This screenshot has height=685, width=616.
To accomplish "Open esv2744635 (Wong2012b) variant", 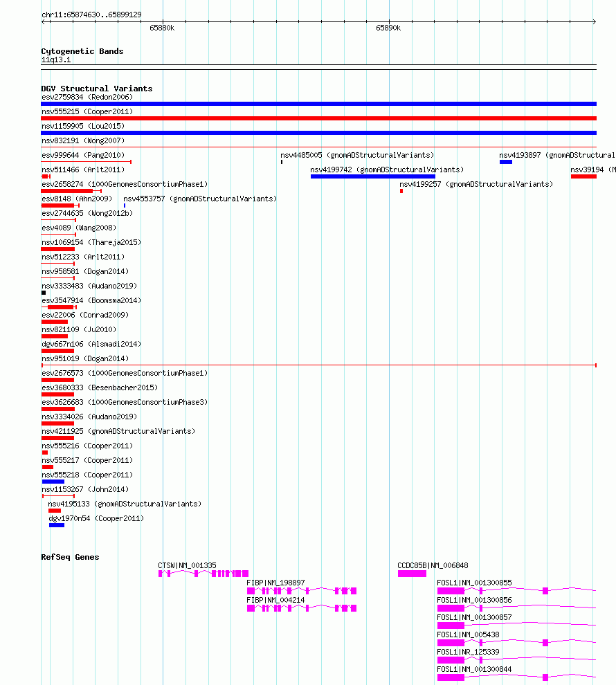I will [87, 213].
